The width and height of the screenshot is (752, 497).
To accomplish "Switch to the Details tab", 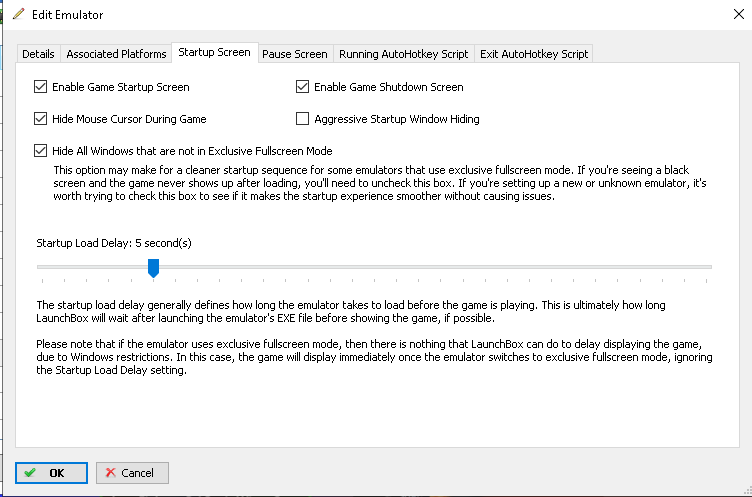I will click(38, 54).
